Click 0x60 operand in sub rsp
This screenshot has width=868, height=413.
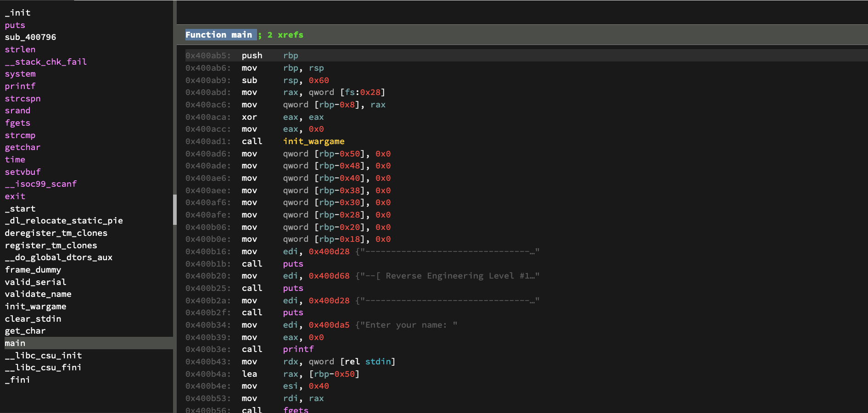click(319, 80)
